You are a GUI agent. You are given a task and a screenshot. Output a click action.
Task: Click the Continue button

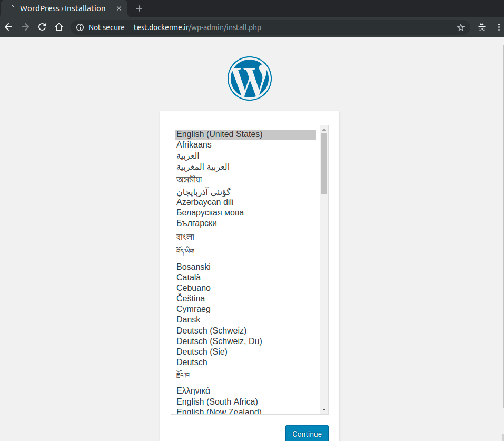pos(307,433)
